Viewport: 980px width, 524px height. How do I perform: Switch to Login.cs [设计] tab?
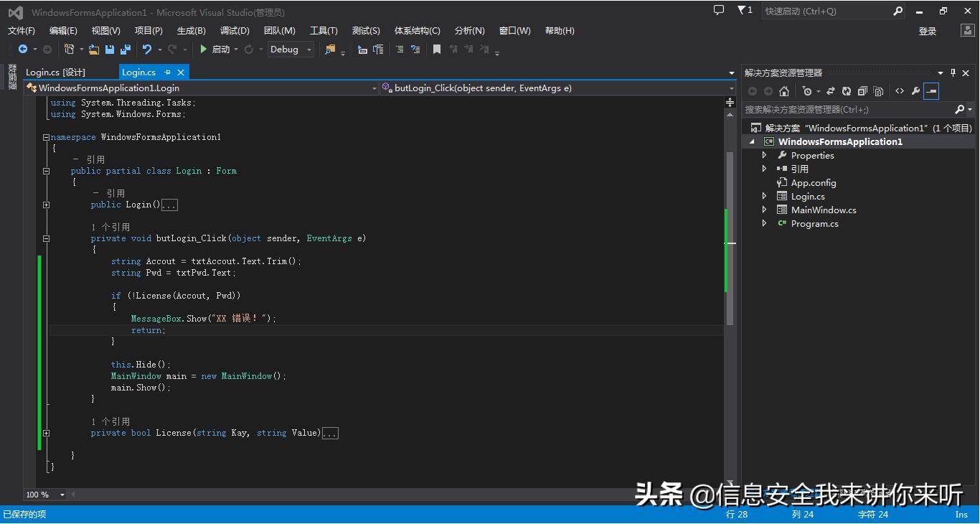[56, 72]
